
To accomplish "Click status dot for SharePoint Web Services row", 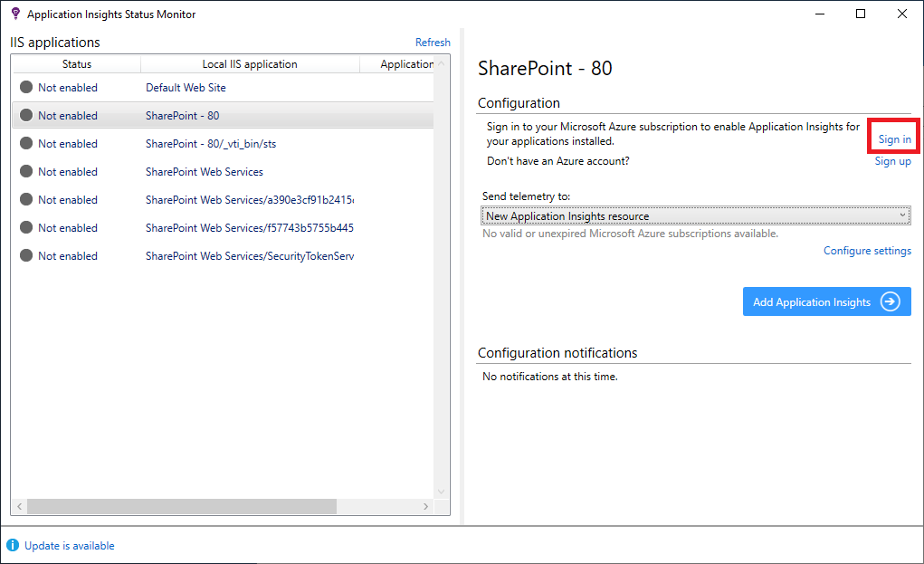I will tap(26, 171).
